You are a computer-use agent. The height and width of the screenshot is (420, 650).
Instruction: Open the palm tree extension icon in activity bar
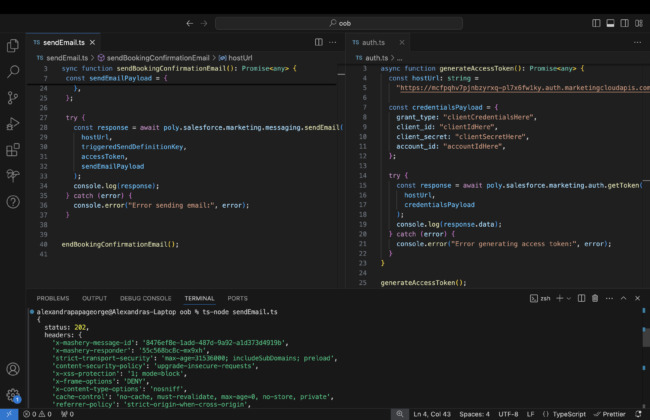pyautogui.click(x=13, y=176)
